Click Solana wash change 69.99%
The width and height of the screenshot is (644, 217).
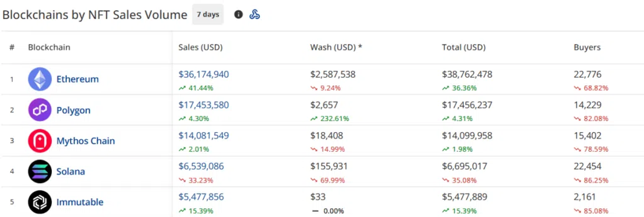click(x=332, y=180)
